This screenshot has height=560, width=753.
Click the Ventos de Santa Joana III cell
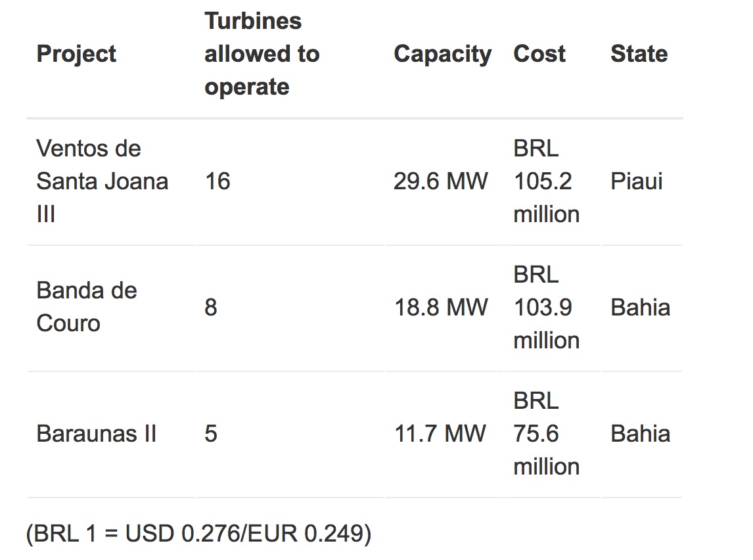[x=103, y=181]
